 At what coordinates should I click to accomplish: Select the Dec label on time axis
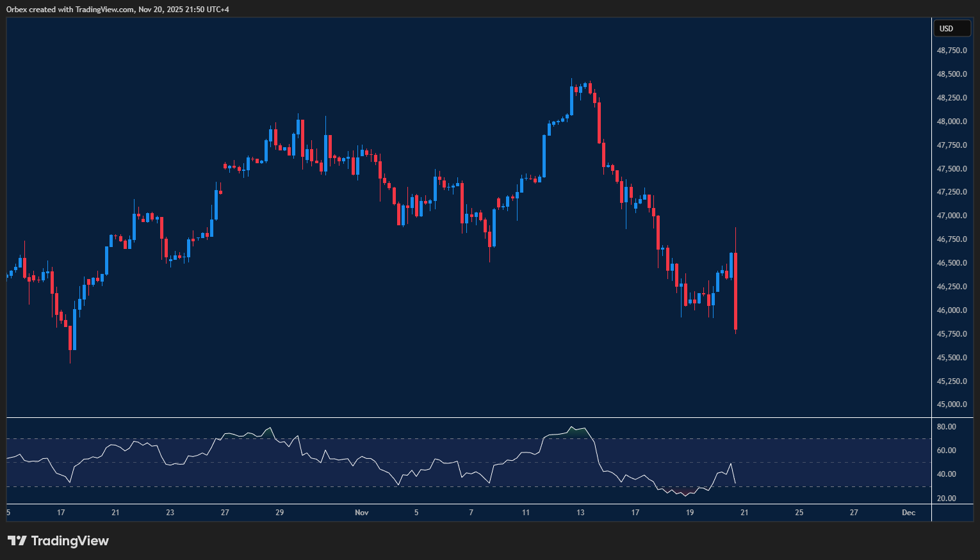tap(909, 513)
